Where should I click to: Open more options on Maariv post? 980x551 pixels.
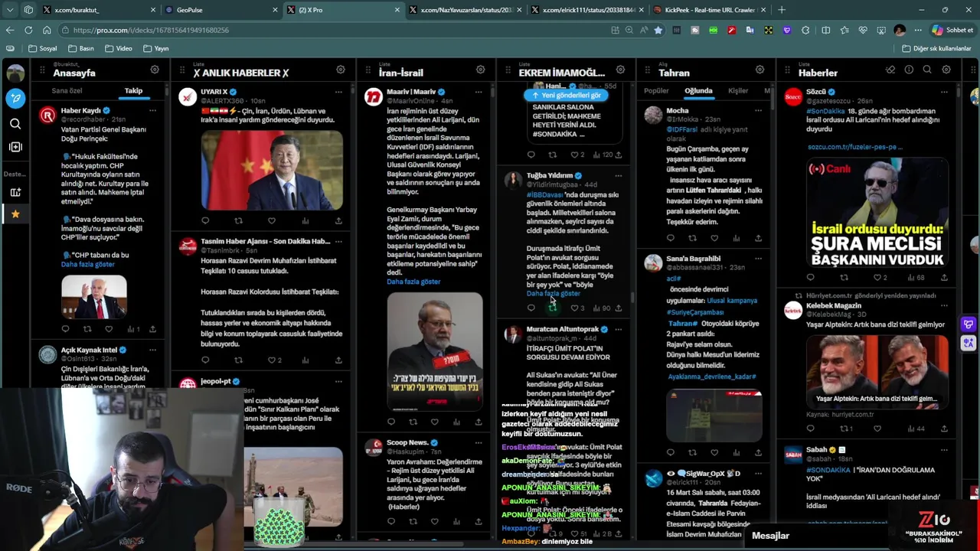tap(479, 92)
